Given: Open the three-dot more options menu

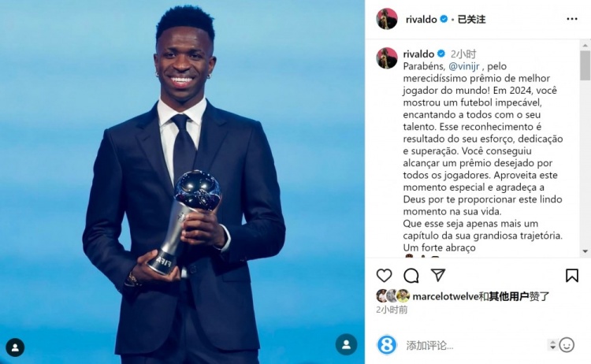Looking at the screenshot, I should click(x=572, y=19).
